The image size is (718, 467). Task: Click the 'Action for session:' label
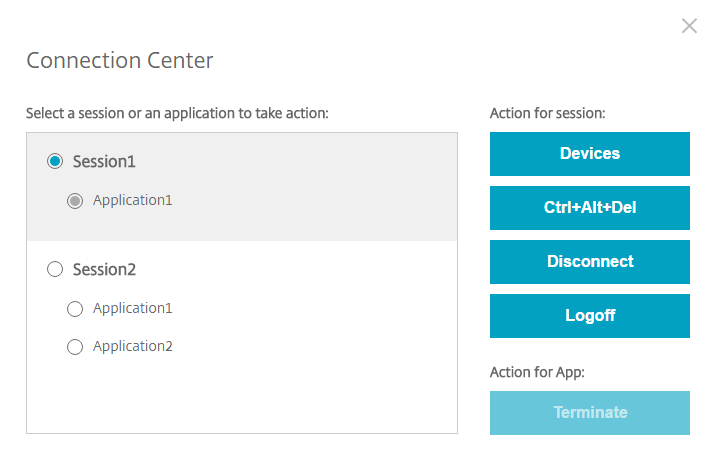(547, 113)
